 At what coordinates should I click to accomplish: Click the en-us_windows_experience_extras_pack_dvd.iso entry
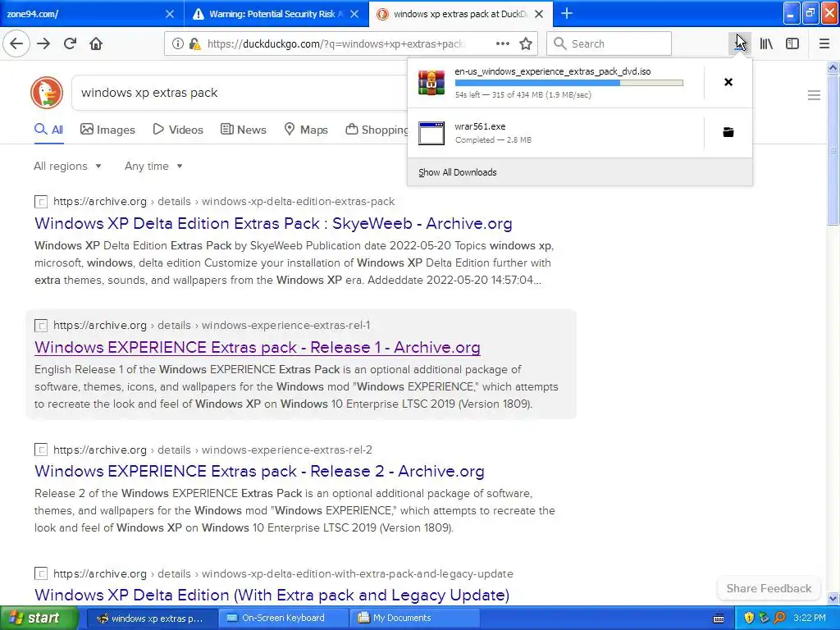click(555, 83)
